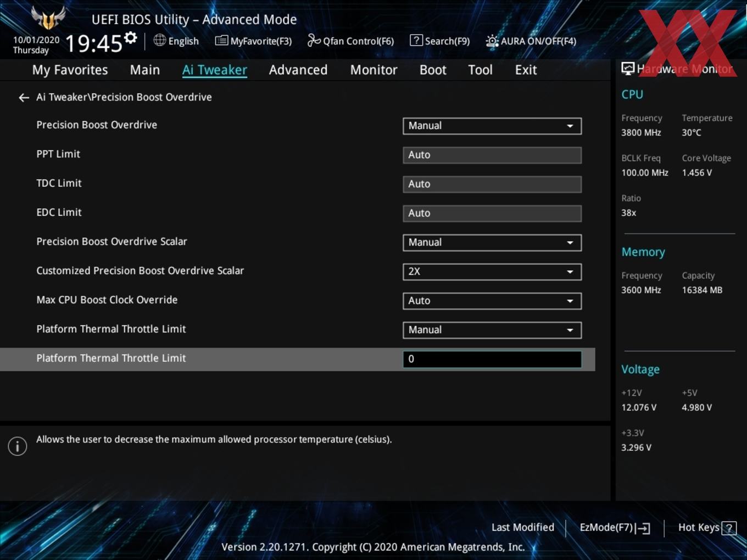Click the info icon beside the help text
This screenshot has width=747, height=560.
tap(18, 446)
